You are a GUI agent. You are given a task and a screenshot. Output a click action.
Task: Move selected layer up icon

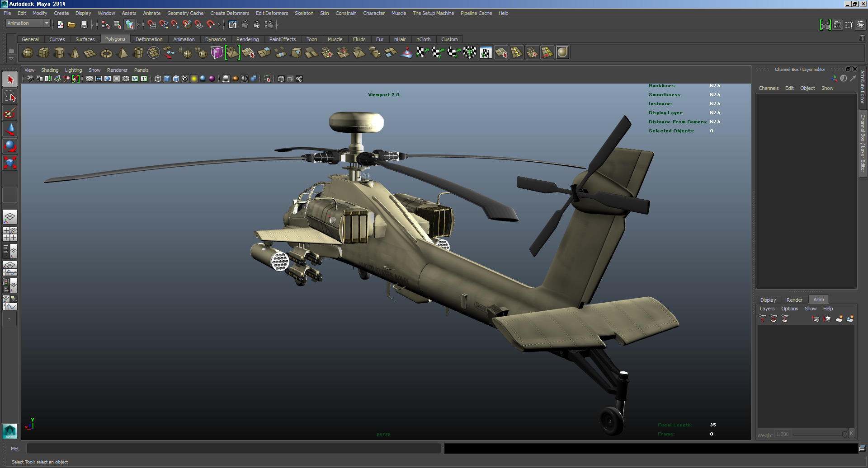816,319
